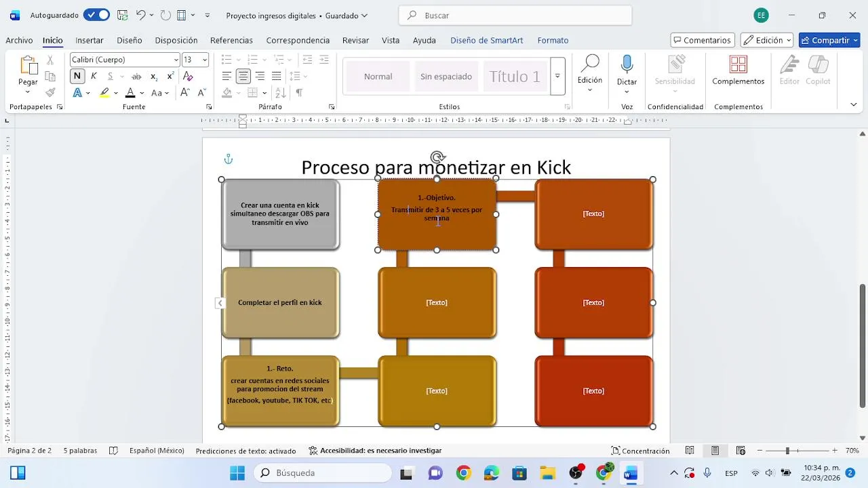
Task: Toggle strikethrough (ab) formatting
Action: coord(136,76)
